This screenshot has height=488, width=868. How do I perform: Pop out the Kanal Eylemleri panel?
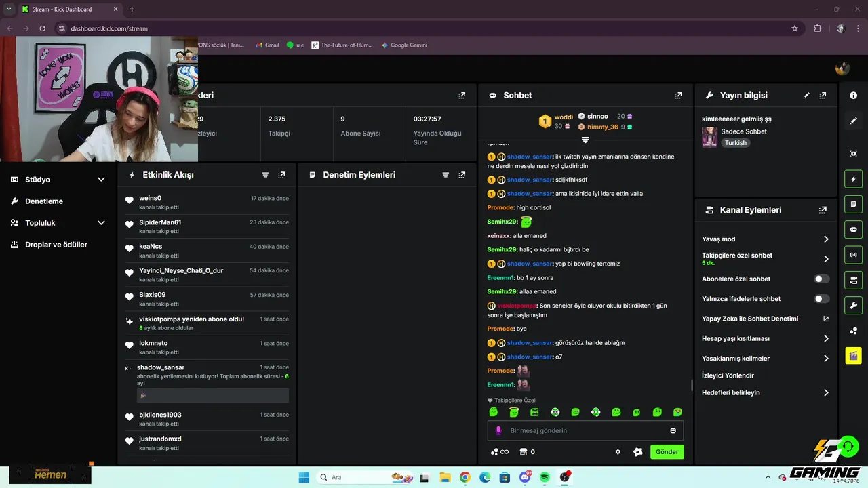coord(823,210)
